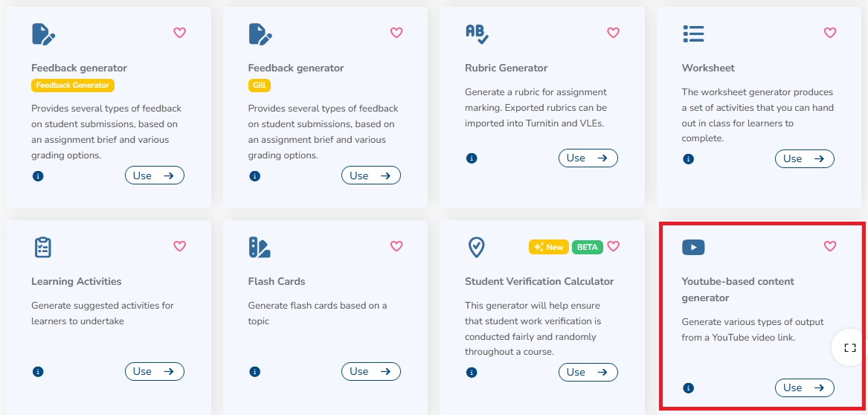Click the fullscreen expand icon button
The image size is (868, 415).
[850, 348]
